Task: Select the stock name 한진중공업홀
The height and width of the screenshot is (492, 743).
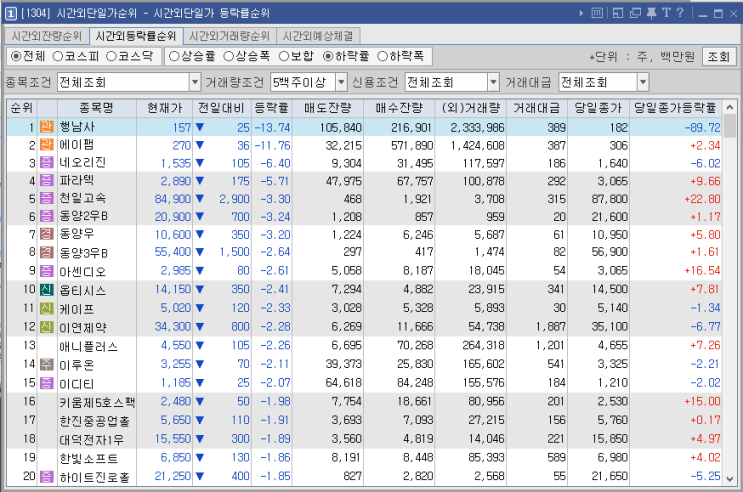Action: click(x=94, y=420)
